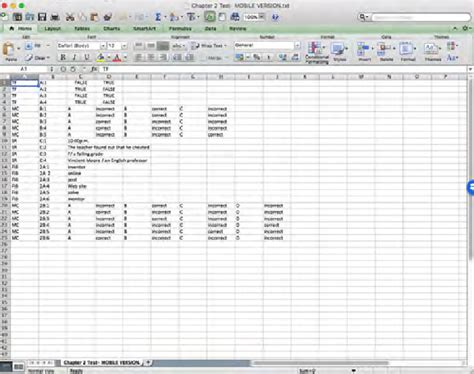Click the add new sheet plus button

[148, 362]
